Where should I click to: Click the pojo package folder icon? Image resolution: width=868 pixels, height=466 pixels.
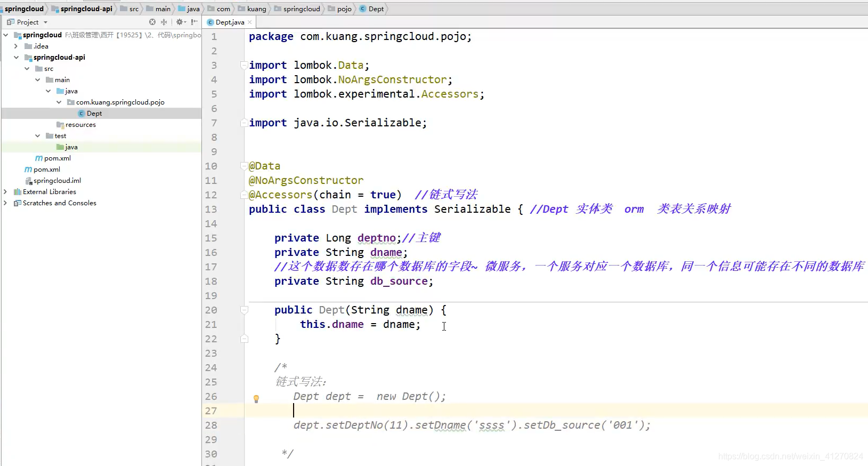pyautogui.click(x=71, y=102)
